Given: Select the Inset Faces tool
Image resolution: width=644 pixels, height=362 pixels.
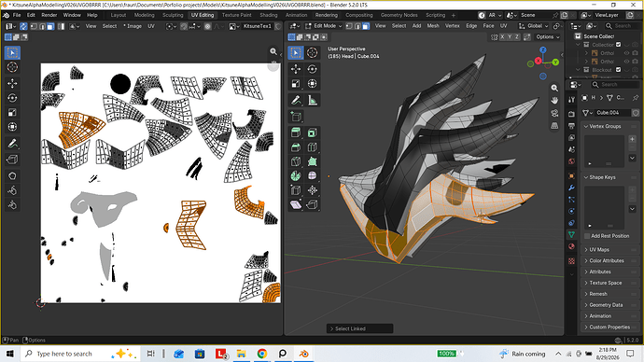Looking at the screenshot, I should point(312,132).
